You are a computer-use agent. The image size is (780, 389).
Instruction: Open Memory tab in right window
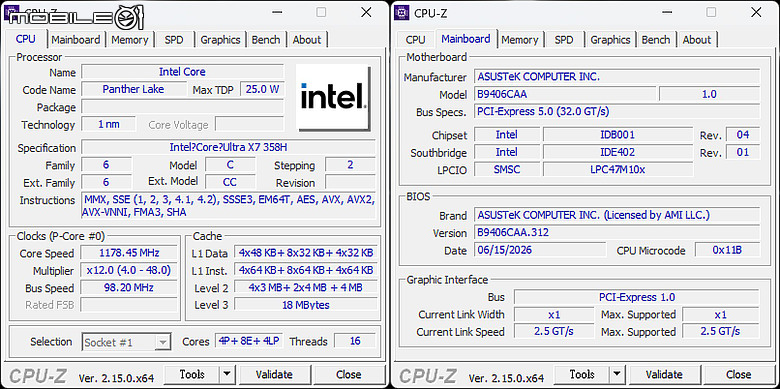[x=520, y=39]
